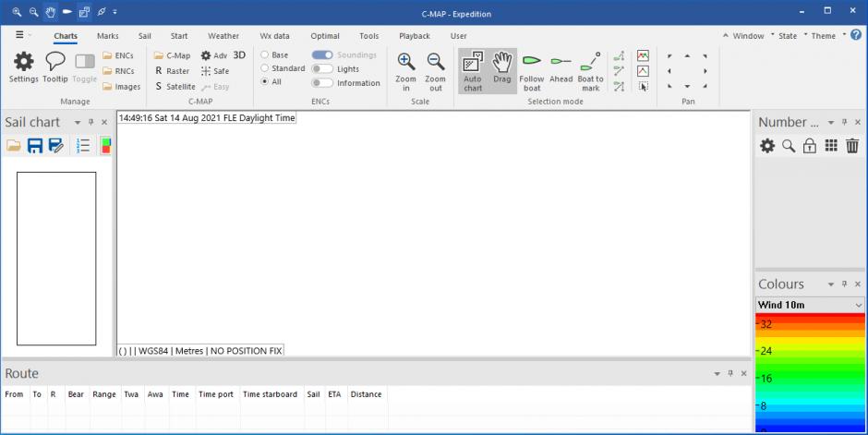Switch to the Tools ribbon tab
Image resolution: width=868 pixels, height=435 pixels.
pos(368,36)
